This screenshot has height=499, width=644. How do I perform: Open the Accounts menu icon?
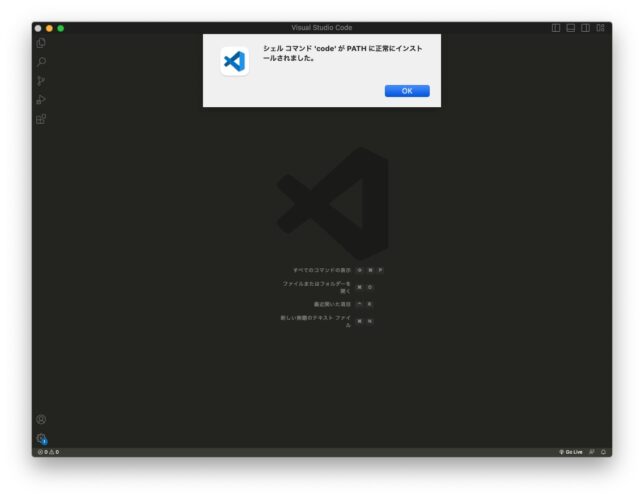tap(41, 419)
